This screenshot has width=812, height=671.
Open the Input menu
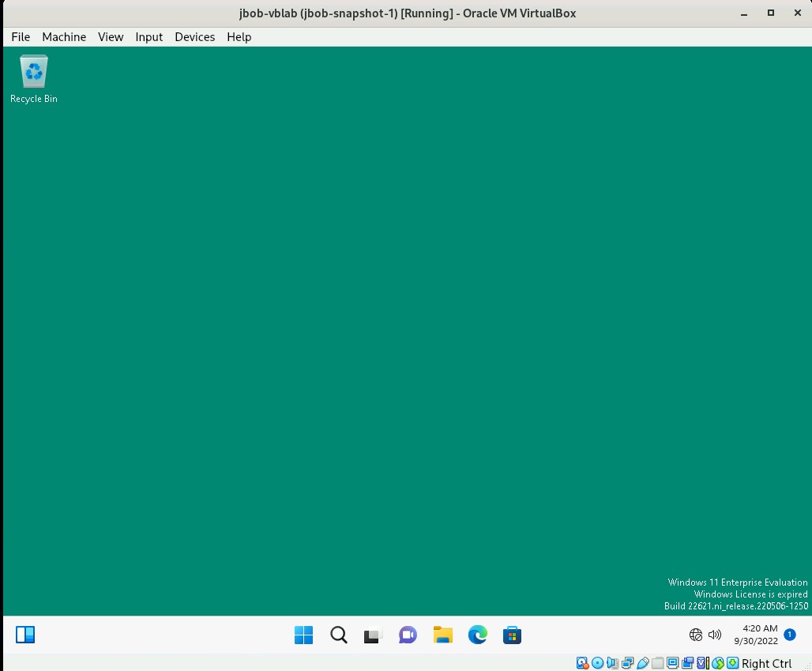pyautogui.click(x=148, y=36)
